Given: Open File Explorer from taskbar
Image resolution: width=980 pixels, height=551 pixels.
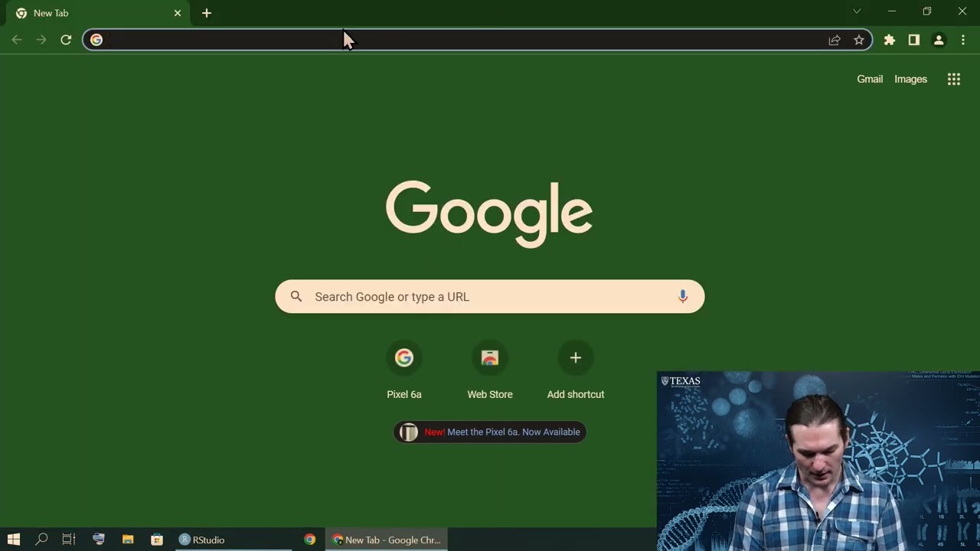Looking at the screenshot, I should click(128, 540).
